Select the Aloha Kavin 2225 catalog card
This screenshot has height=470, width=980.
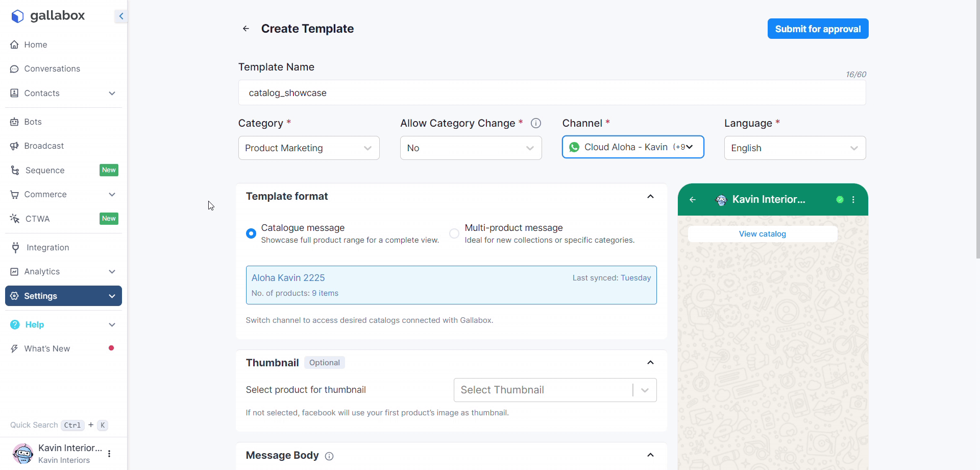451,285
